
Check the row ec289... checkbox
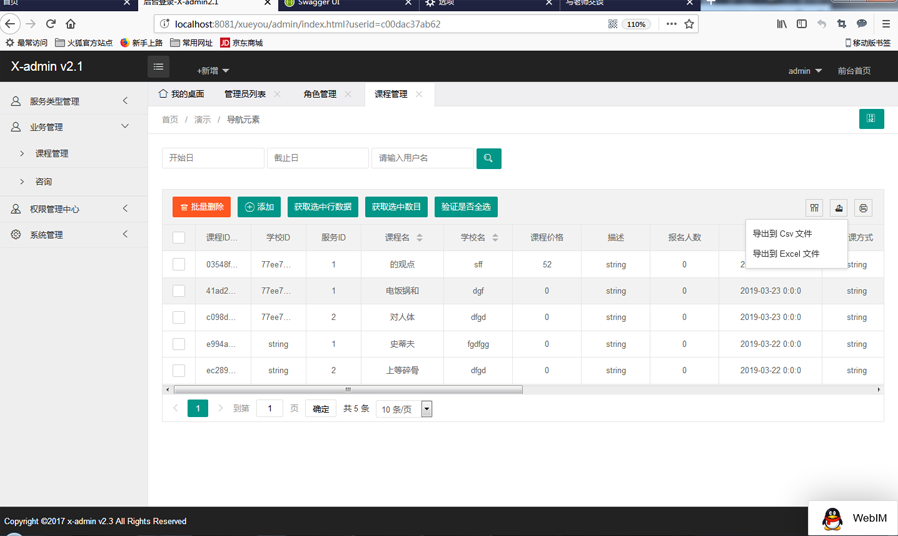tap(179, 371)
